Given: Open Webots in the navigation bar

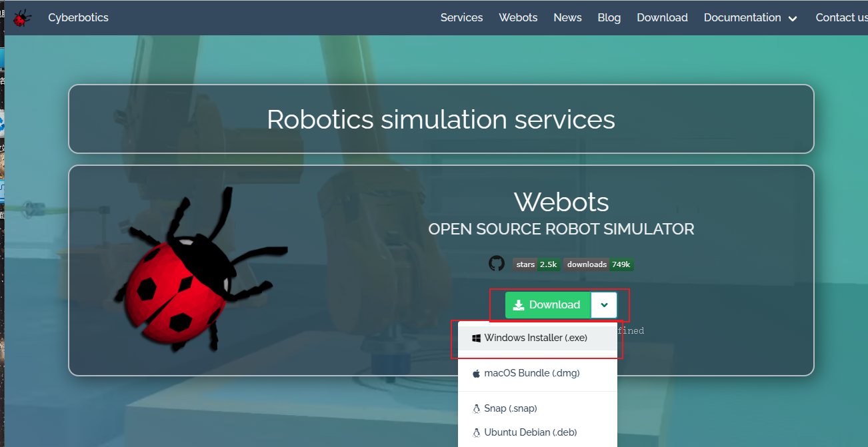Looking at the screenshot, I should coord(518,18).
